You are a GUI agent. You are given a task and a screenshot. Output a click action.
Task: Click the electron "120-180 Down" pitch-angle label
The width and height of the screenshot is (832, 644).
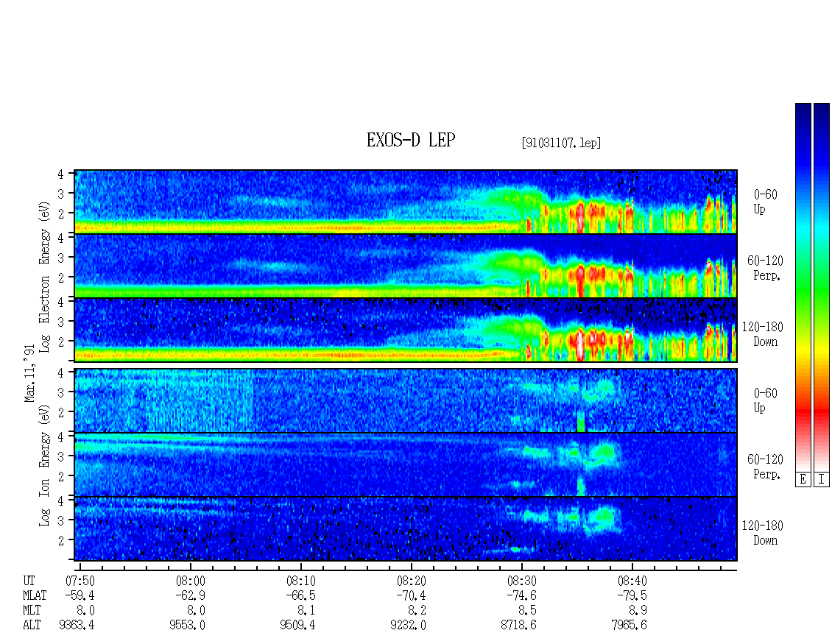click(763, 334)
